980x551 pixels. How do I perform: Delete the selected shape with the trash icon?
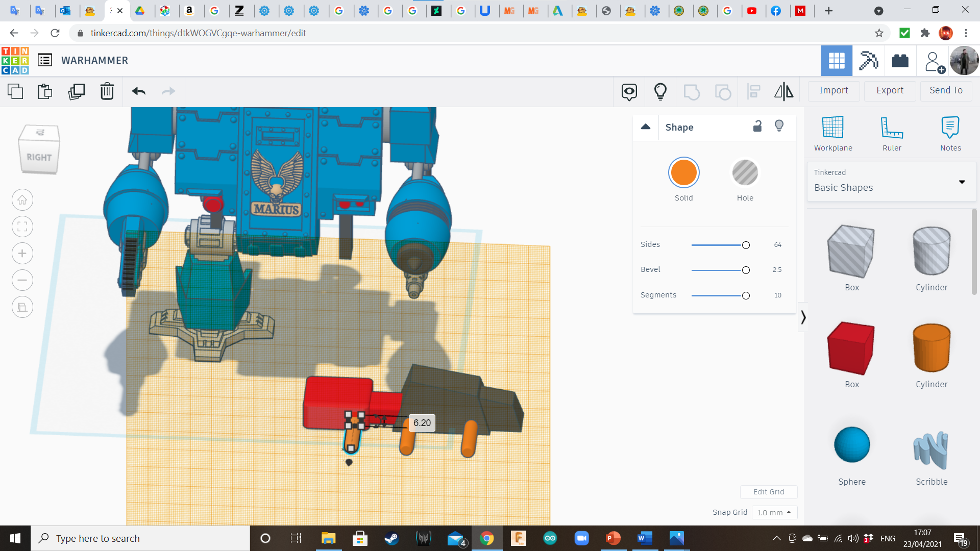pyautogui.click(x=107, y=91)
